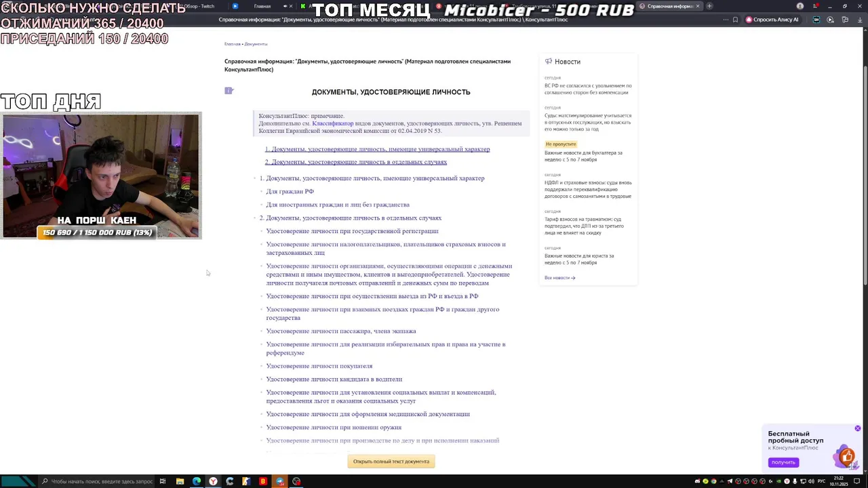
Task: Open Удостоверение личности пассажира, члена экипажа
Action: click(341, 331)
